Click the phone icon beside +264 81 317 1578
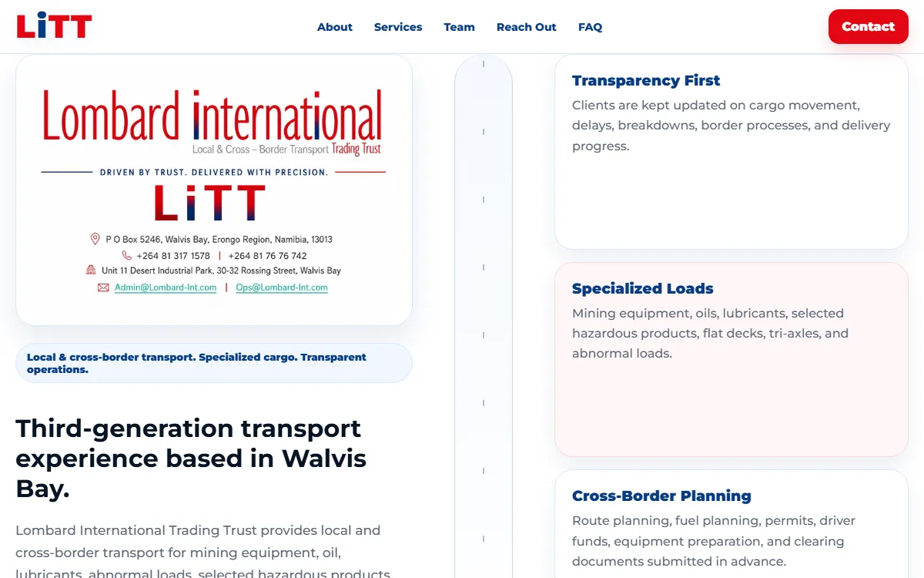This screenshot has width=924, height=578. (126, 255)
